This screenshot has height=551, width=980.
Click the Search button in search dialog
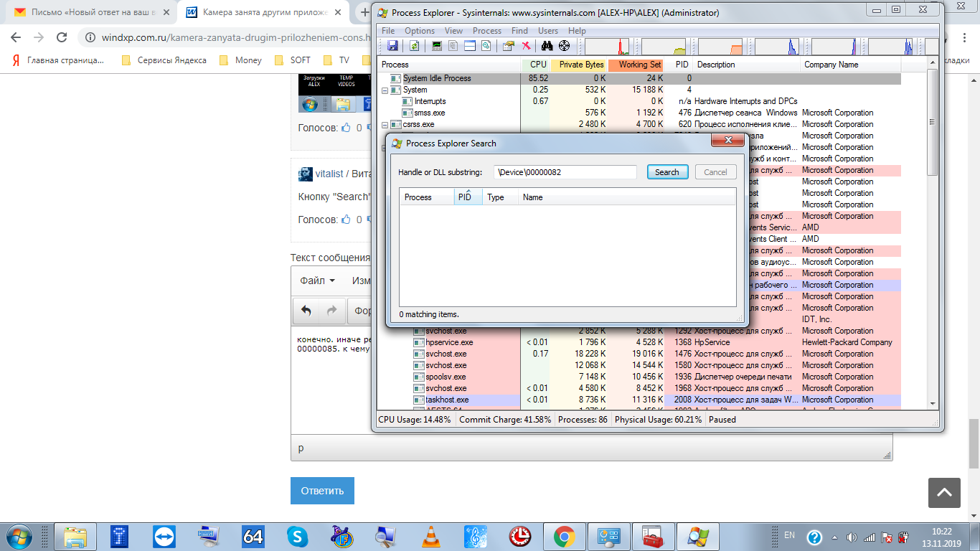[667, 172]
